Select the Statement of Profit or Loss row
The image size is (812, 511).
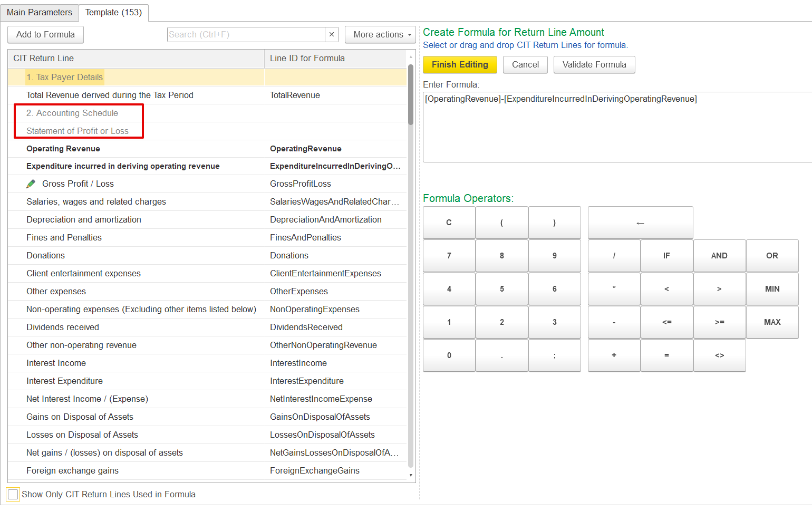[207, 131]
